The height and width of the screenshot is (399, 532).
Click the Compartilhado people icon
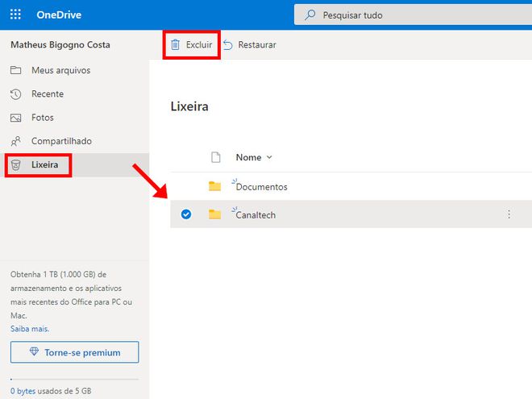tap(15, 141)
